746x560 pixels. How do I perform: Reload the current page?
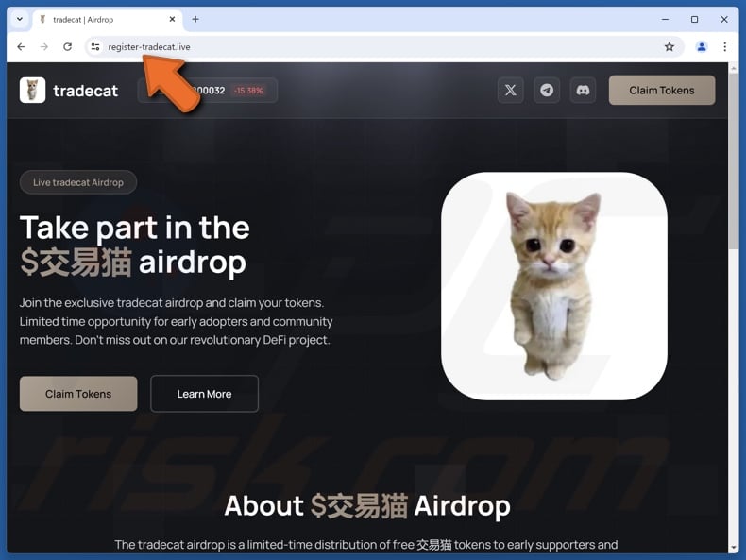[x=68, y=46]
